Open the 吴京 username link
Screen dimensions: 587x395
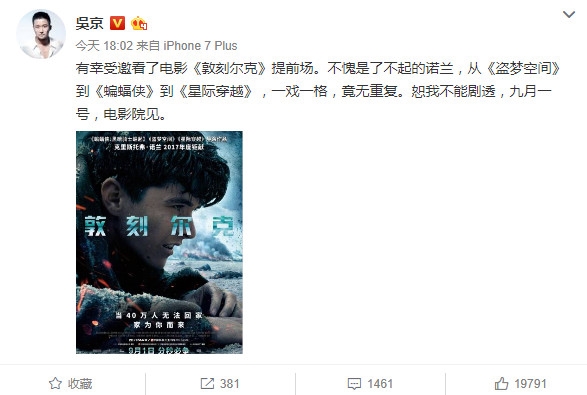[89, 23]
